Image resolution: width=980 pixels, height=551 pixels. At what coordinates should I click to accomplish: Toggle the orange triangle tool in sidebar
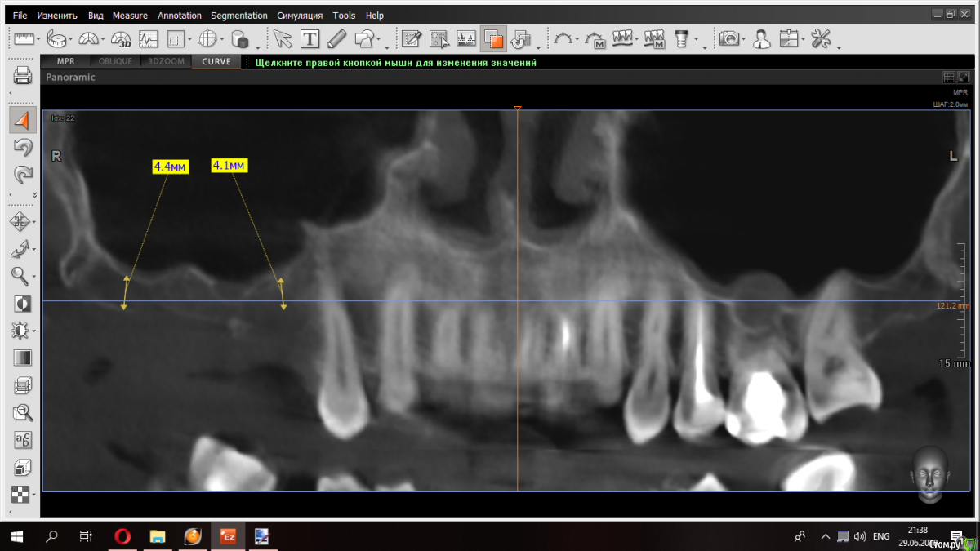(x=23, y=121)
